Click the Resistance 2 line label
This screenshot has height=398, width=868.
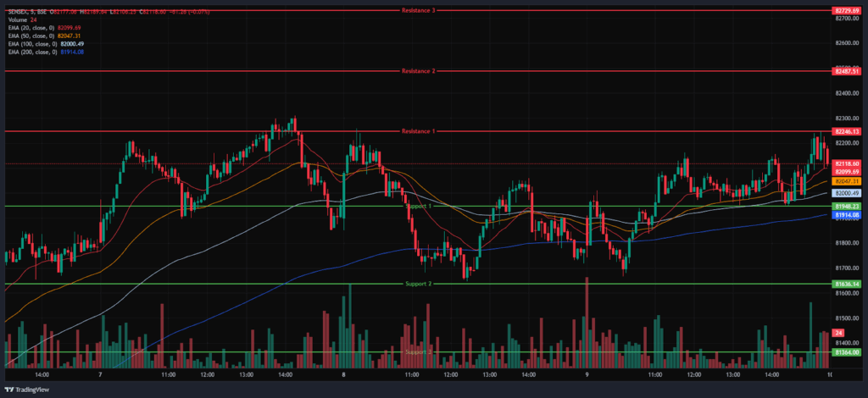418,71
